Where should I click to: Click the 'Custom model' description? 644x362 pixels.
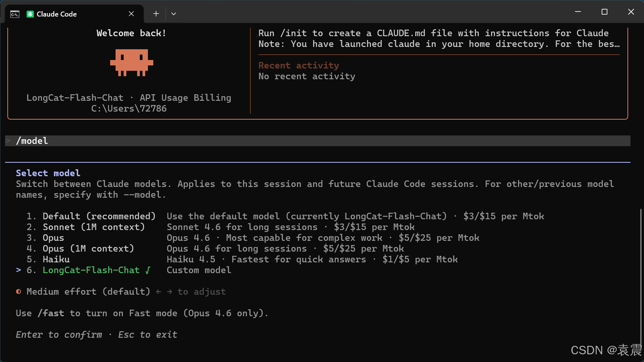tap(199, 270)
